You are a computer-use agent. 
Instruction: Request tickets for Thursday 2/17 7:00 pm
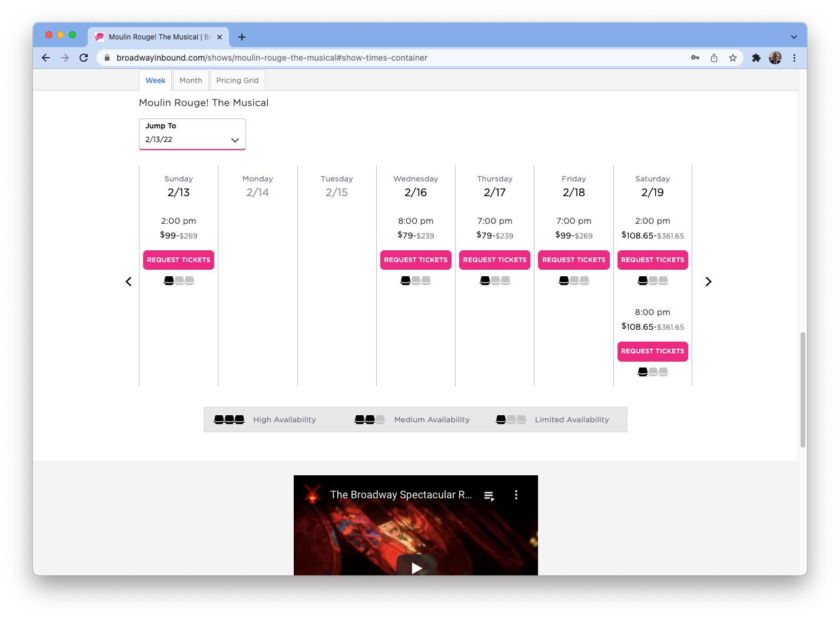tap(495, 260)
